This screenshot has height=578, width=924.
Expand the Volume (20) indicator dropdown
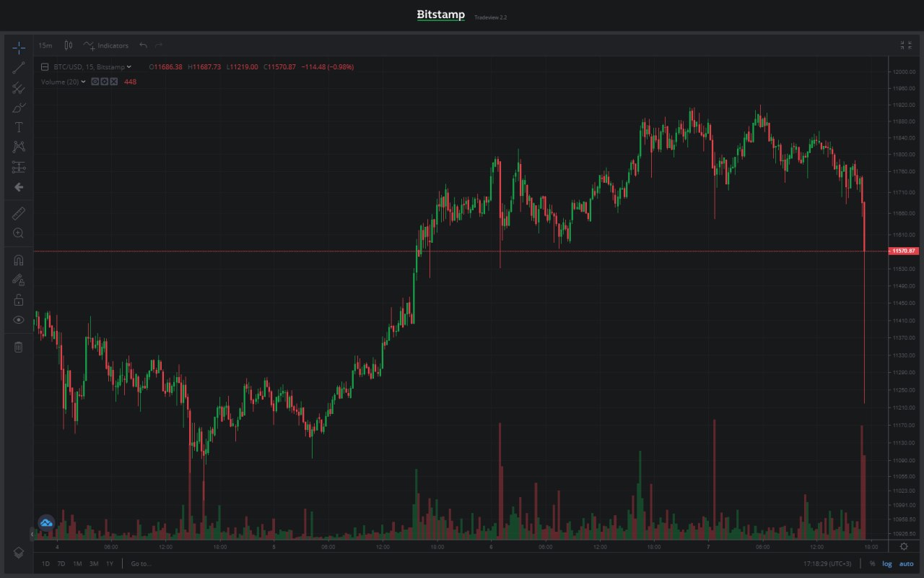(83, 82)
